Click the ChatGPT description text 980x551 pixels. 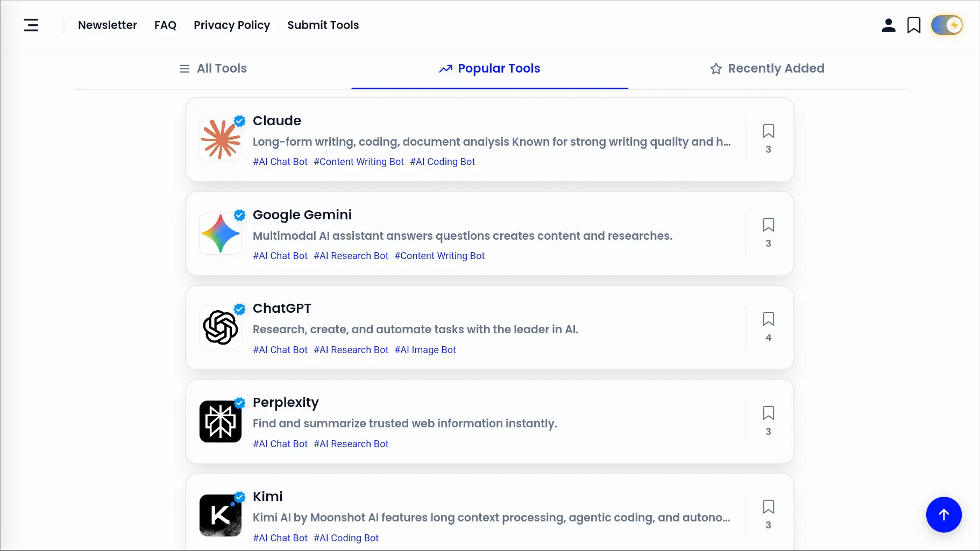click(416, 330)
